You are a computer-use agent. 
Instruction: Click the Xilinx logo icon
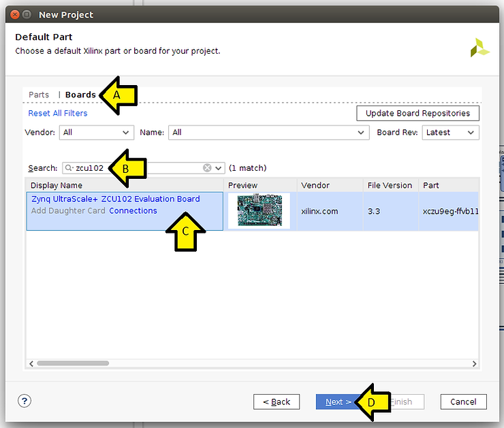(479, 48)
